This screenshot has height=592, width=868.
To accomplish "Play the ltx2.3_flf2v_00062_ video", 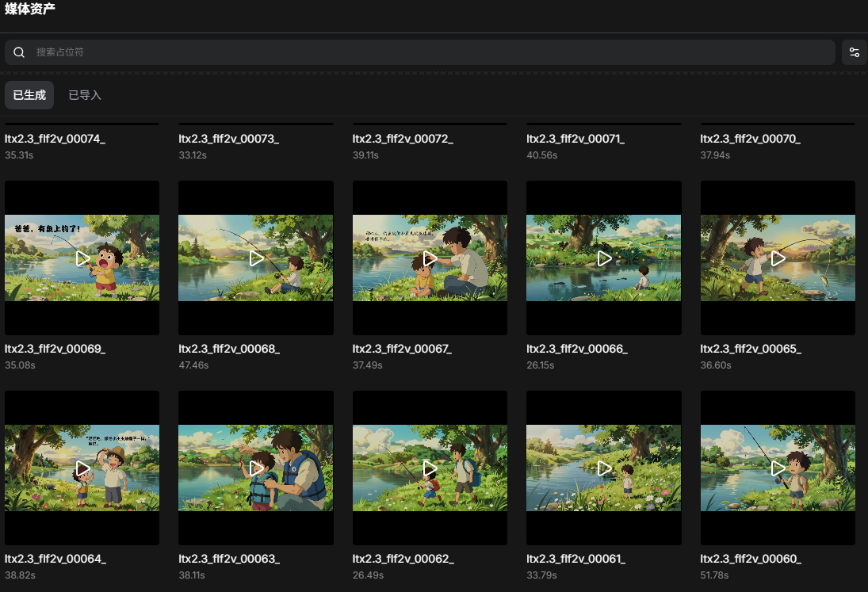I will click(430, 468).
